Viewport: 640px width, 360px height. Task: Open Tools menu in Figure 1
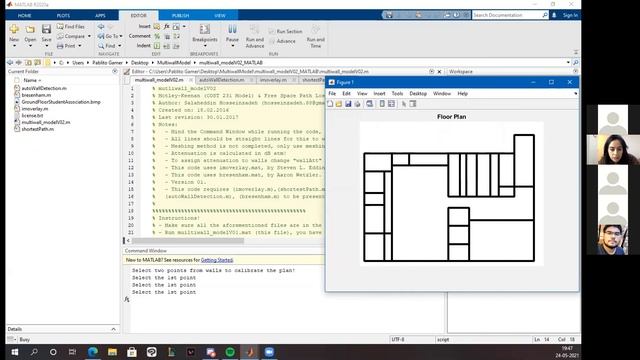pyautogui.click(x=397, y=93)
